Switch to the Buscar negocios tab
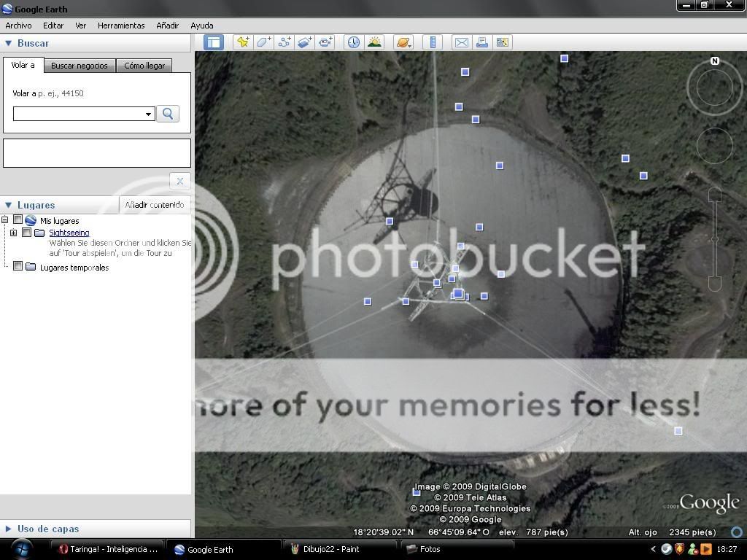Screen dimensions: 747x560 tap(80, 66)
